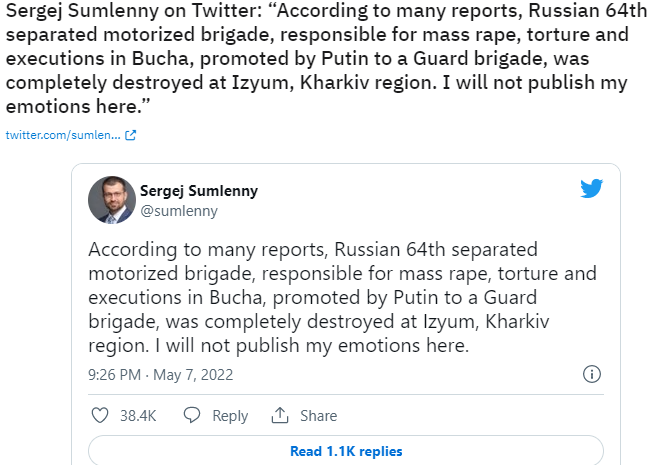Click the share upload-arrow icon

pos(280,415)
